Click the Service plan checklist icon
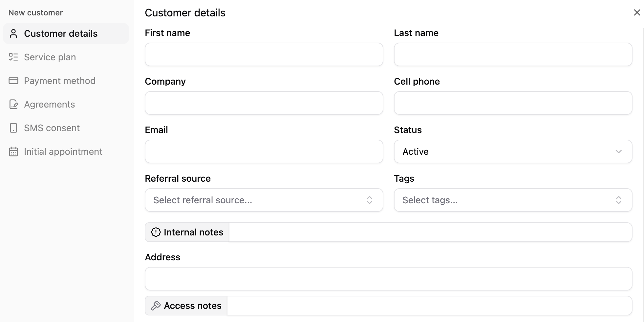This screenshot has width=644, height=322. [13, 57]
